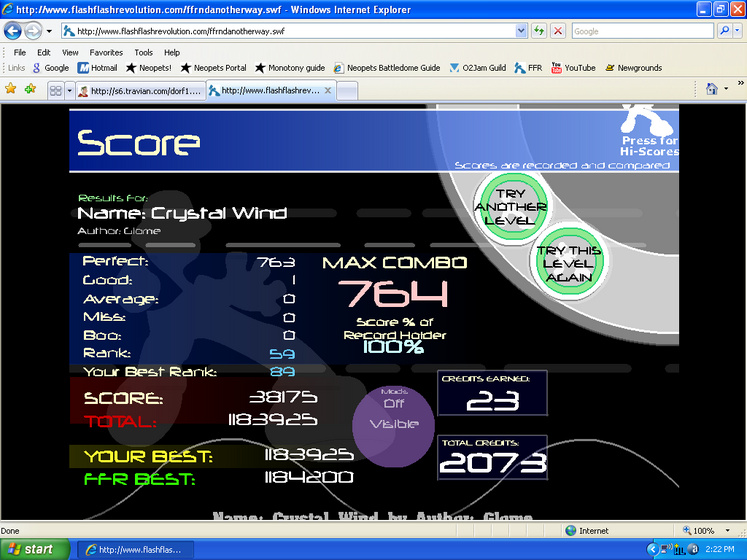Open the YouTube bookmark link
Screen dimensions: 747x560
click(x=573, y=68)
